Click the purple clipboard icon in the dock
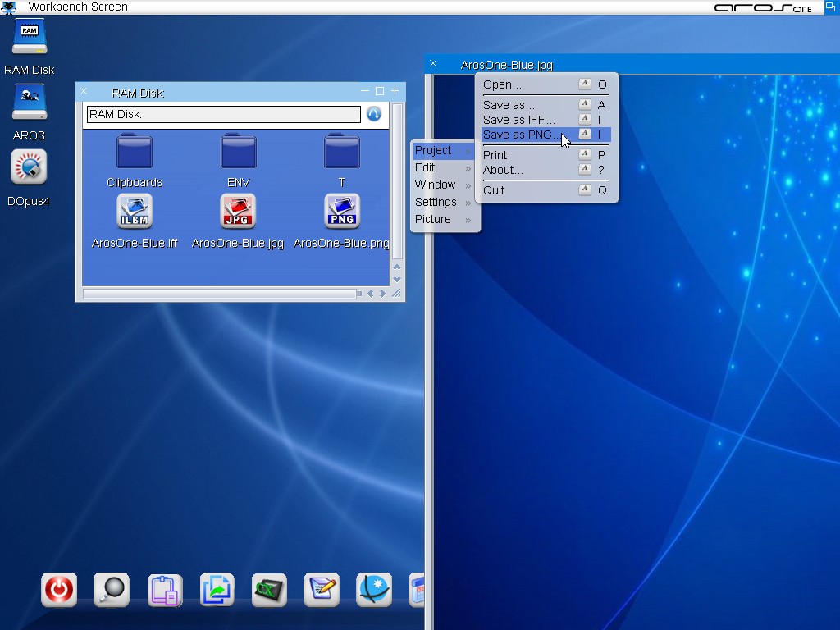840x630 pixels. pyautogui.click(x=164, y=590)
